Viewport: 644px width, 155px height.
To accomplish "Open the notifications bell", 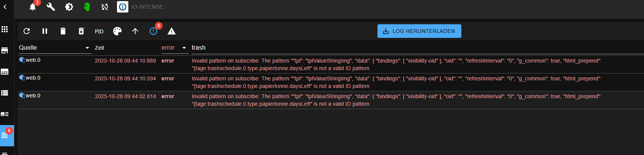I will tap(33, 7).
